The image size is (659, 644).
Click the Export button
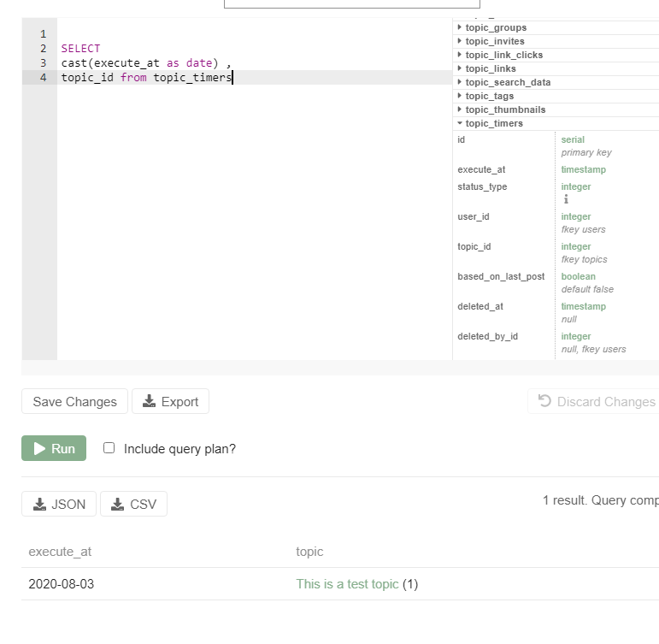tap(170, 401)
